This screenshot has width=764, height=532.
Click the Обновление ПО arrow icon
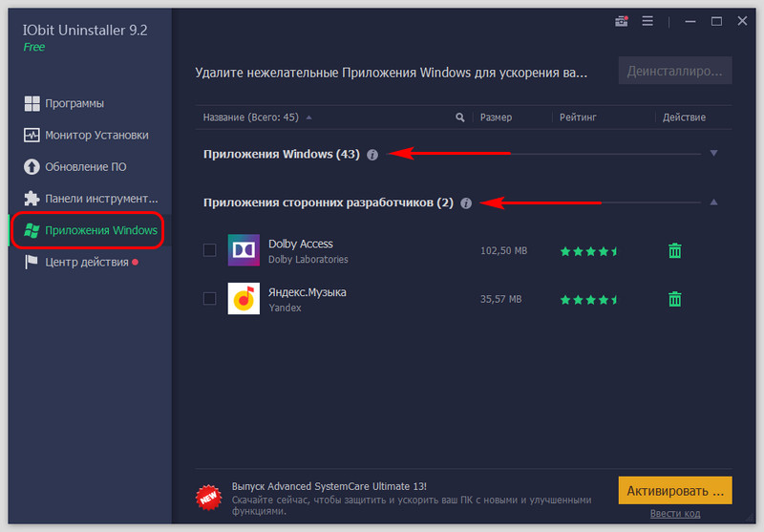pos(32,166)
